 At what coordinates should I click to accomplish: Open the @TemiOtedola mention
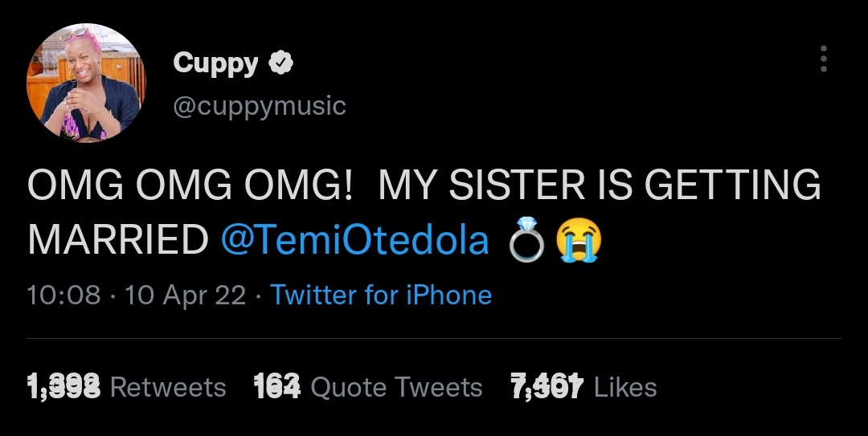(354, 239)
